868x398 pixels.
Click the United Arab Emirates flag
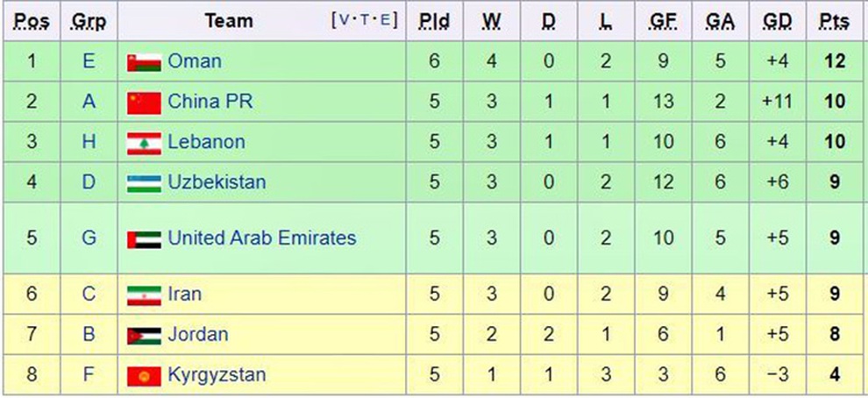click(144, 238)
